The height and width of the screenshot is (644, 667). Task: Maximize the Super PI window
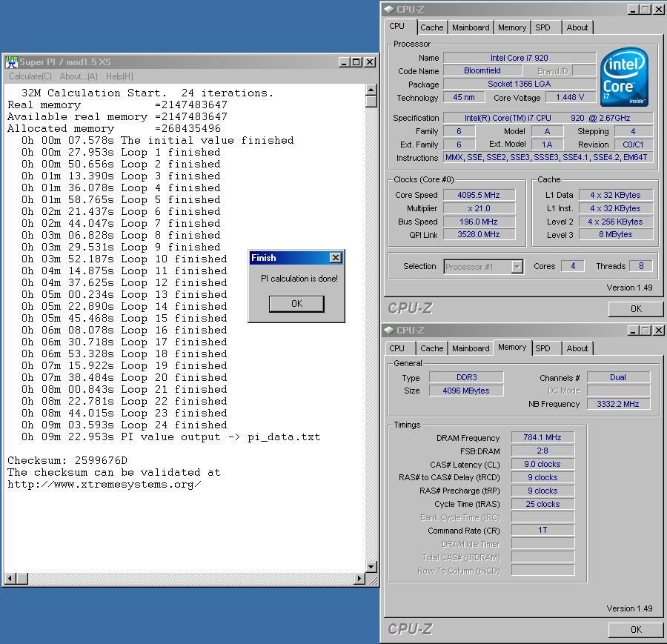356,62
